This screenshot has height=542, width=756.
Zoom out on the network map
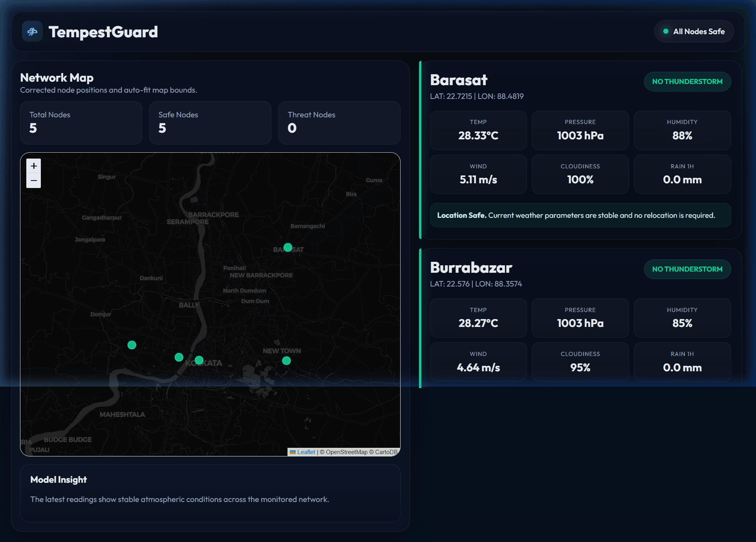point(34,181)
